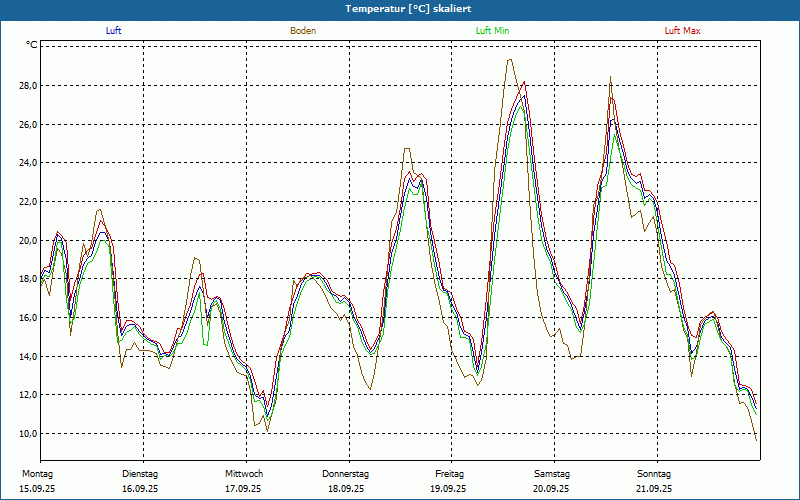This screenshot has width=800, height=500.
Task: Toggle the Luft Max legend entry
Action: (683, 31)
